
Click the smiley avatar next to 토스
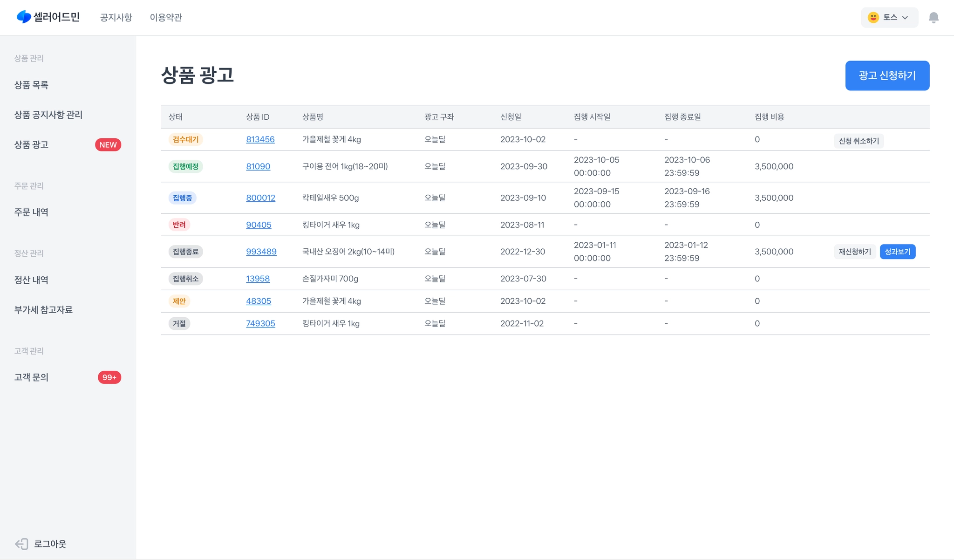coord(873,18)
